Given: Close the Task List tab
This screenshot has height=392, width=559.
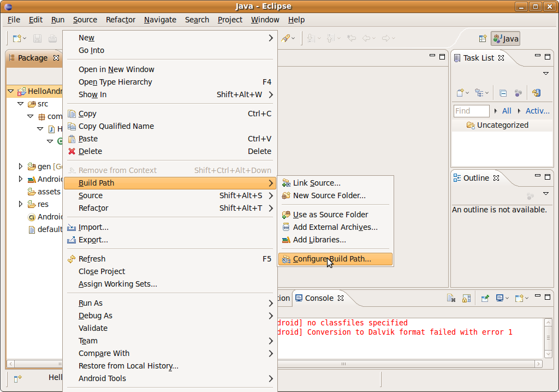Looking at the screenshot, I should [x=501, y=58].
